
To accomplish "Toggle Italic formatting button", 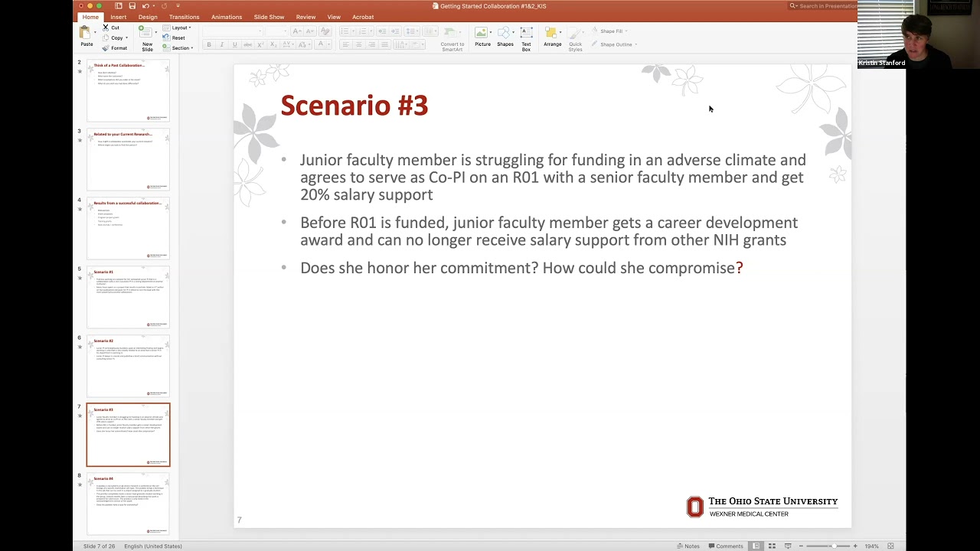I will 221,44.
